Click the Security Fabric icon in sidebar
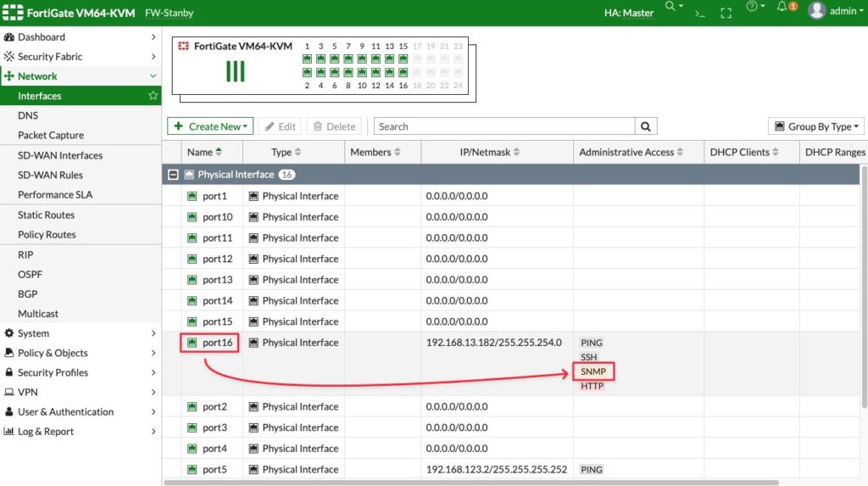Screen dimensions: 868x486 pos(8,56)
